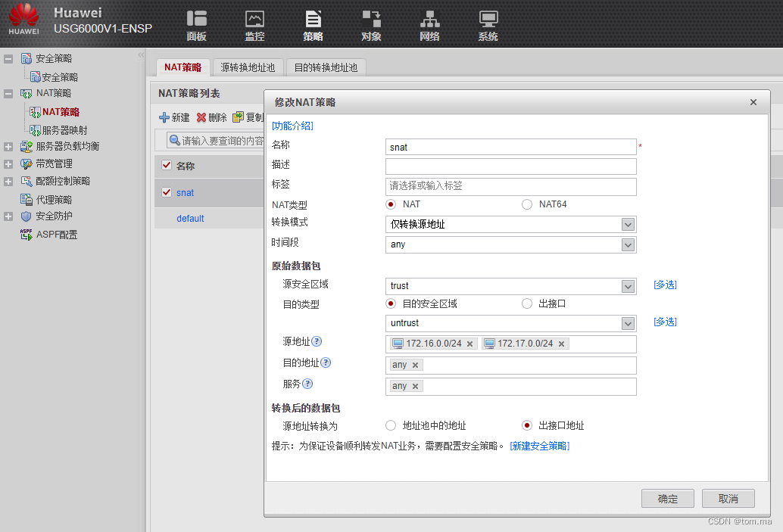
Task: Open the 新建安全策略 link
Action: (x=540, y=446)
